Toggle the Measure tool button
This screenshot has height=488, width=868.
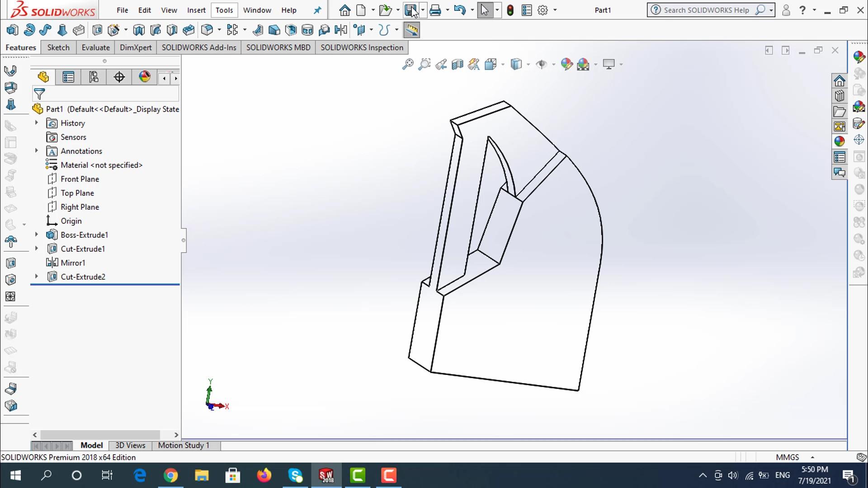(x=411, y=30)
